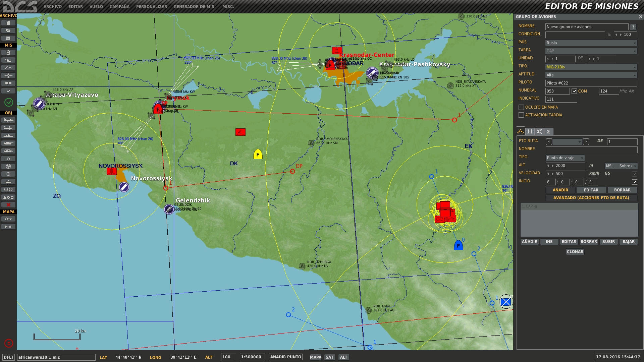This screenshot has height=362, width=644.
Task: Switch to the summary sigma tab
Action: [x=548, y=131]
